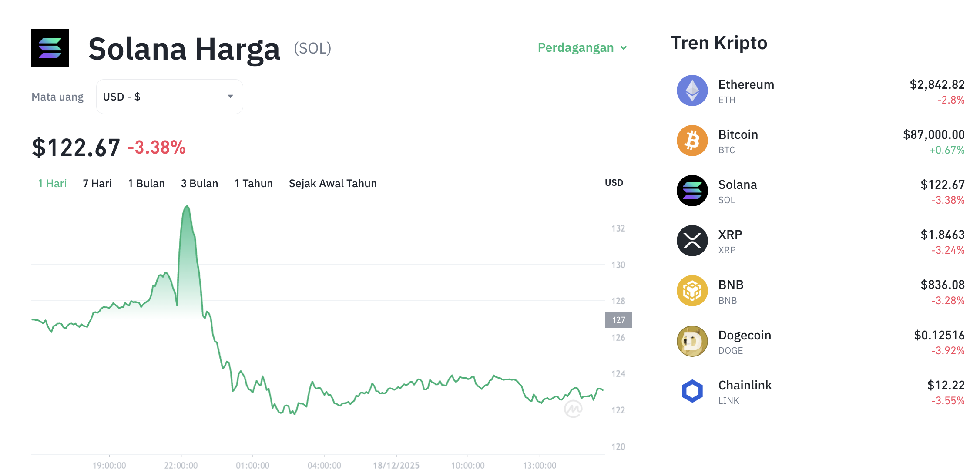Click the Solana logo next to the page title
This screenshot has width=980, height=470.
tap(49, 48)
